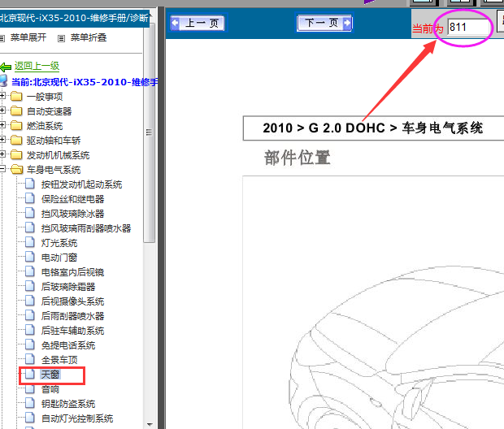The width and height of the screenshot is (504, 429).
Task: Expand the 驱动轴和车桥 folder node
Action: coord(2,140)
